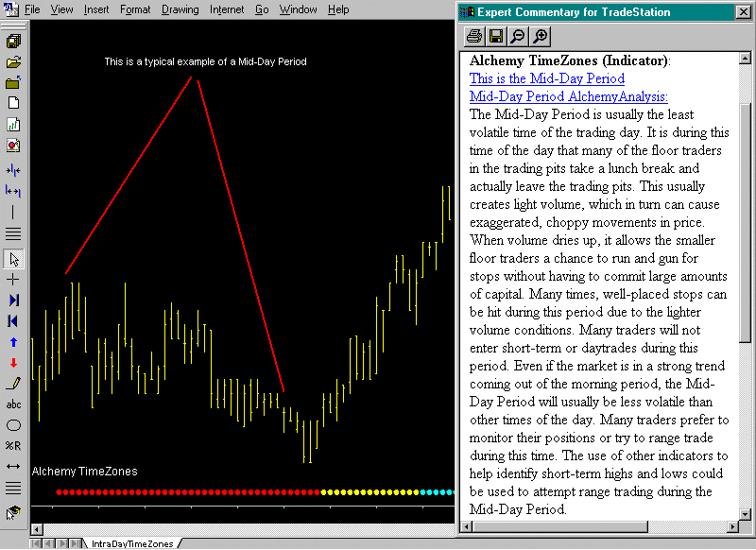Viewport: 756px width, 550px height.
Task: Click the upper horizontal-lines toolbar icon
Action: (13, 233)
